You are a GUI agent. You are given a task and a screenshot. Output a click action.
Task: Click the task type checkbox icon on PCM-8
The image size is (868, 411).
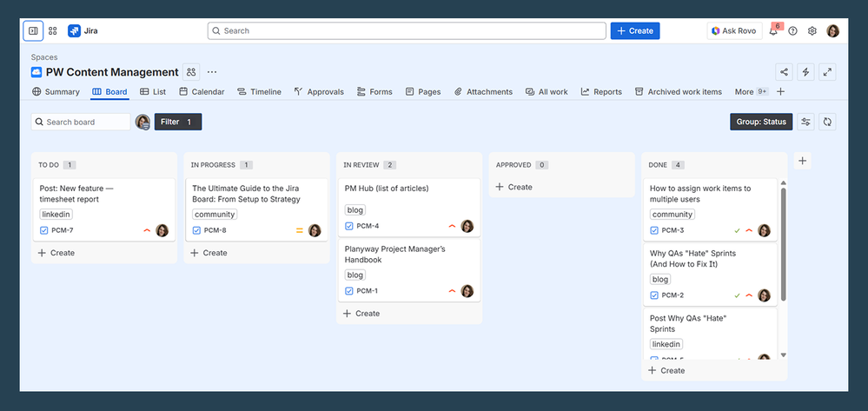[196, 230]
